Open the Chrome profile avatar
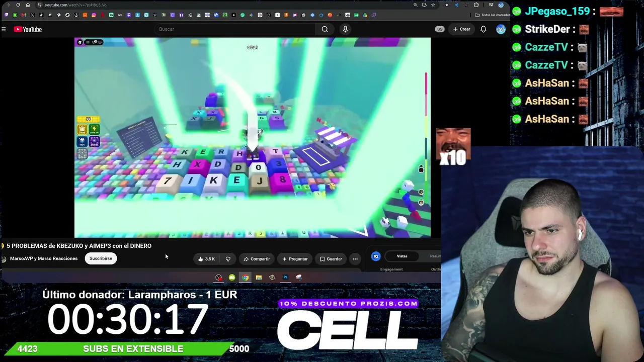Viewport: 644px width, 362px height. 501,5
